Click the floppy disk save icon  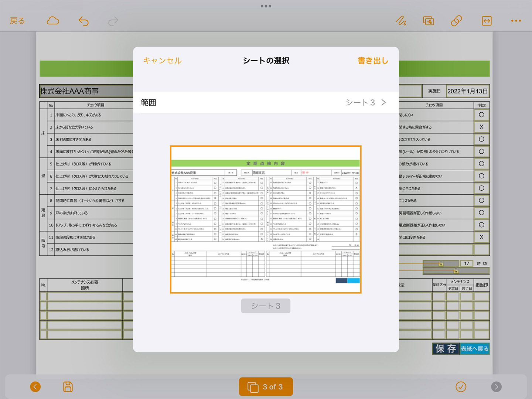[68, 387]
